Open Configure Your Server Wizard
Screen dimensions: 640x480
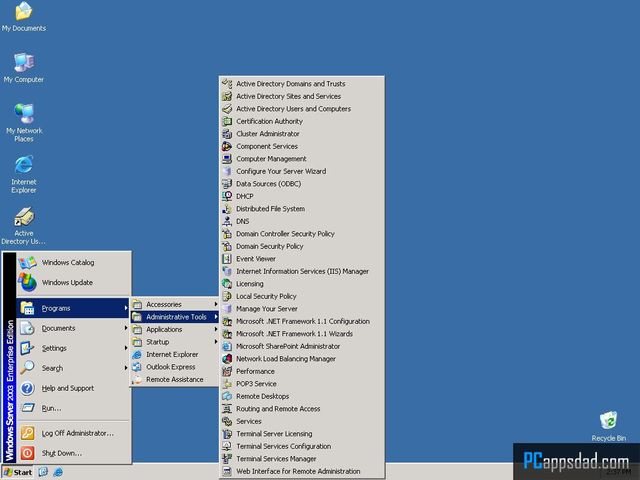tap(302, 171)
